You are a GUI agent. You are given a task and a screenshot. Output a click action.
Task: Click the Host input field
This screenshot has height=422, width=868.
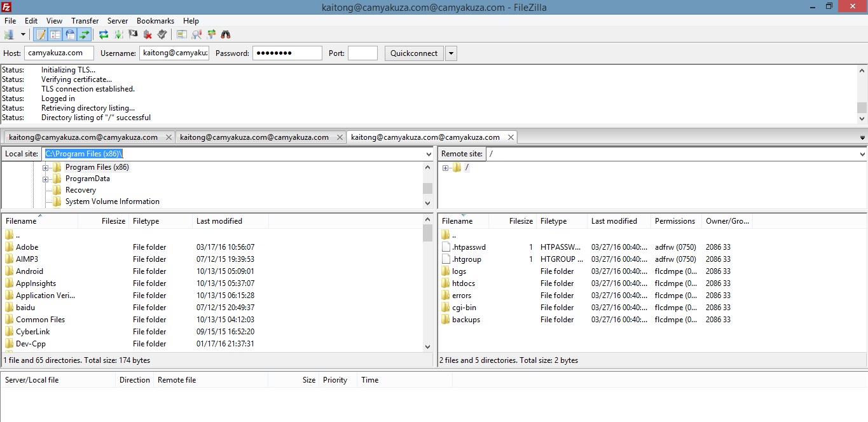coord(59,53)
